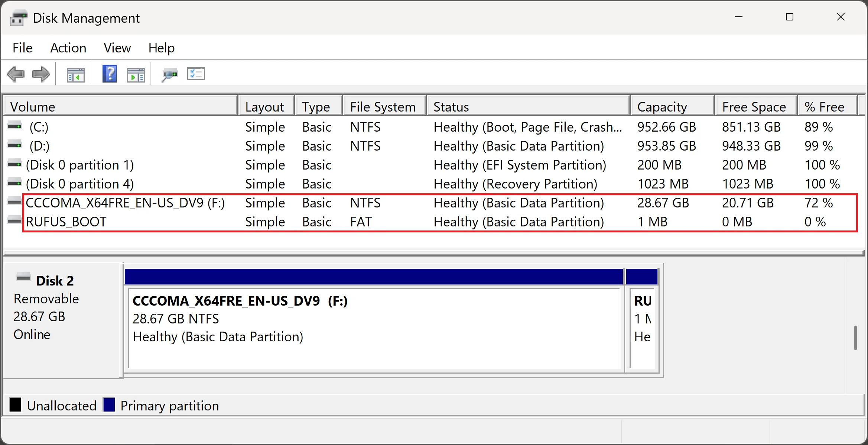The width and height of the screenshot is (868, 445).
Task: Open the File menu
Action: click(x=22, y=48)
